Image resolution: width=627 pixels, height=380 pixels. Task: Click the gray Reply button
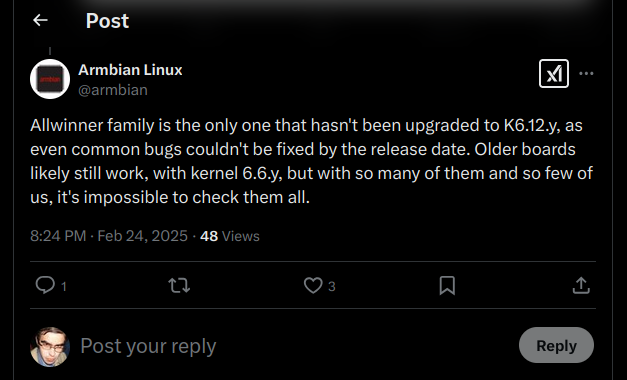coord(556,345)
